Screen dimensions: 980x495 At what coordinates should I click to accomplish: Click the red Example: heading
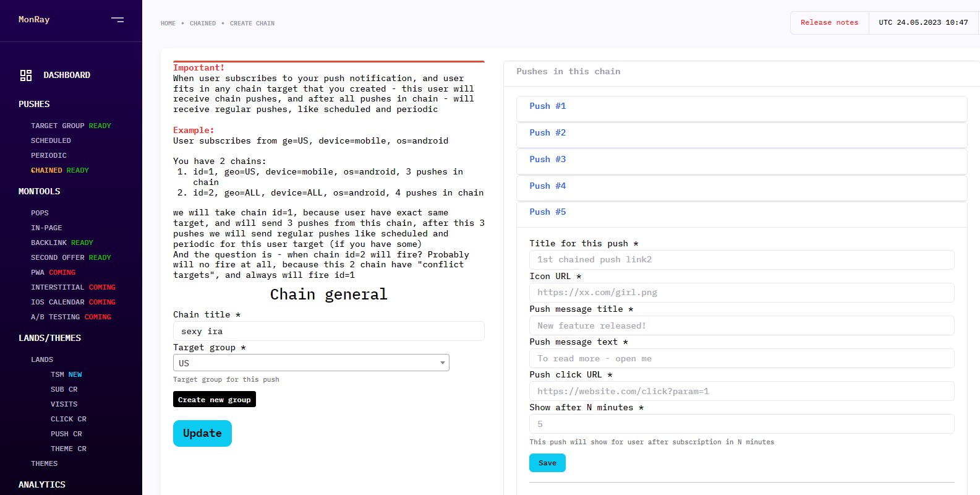[194, 131]
